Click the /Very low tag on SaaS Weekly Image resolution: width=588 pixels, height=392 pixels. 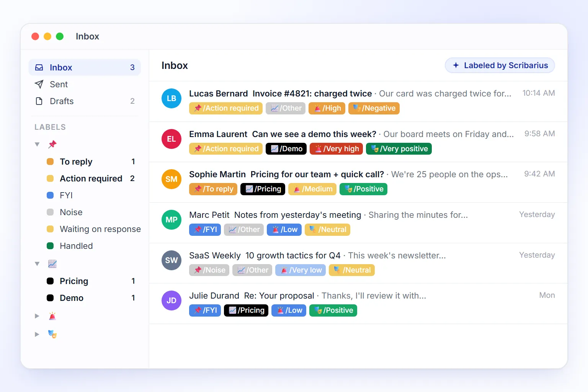point(301,270)
